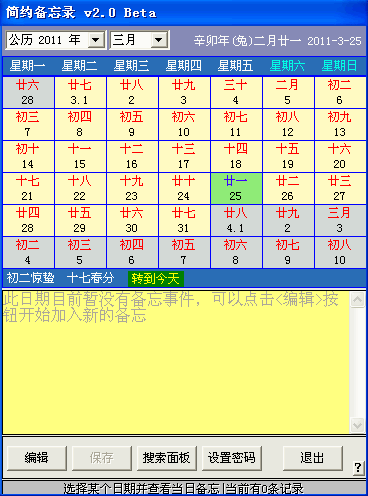Select the April 10 cell 初八
This screenshot has height=496, width=368.
[340, 252]
